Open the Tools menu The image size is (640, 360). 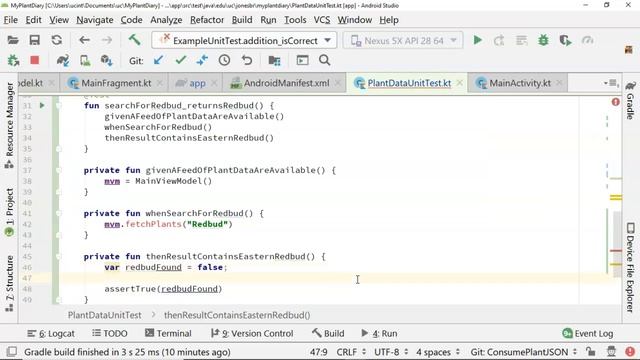coord(295,20)
